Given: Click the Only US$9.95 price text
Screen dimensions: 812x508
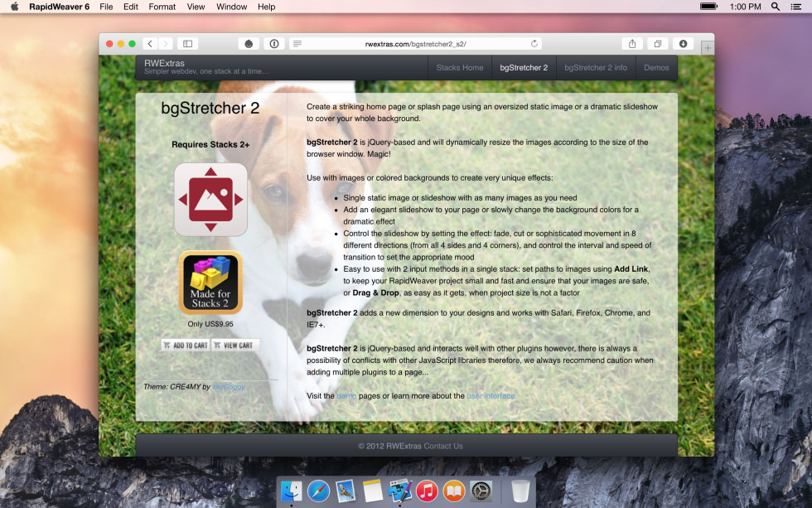Looking at the screenshot, I should 210,324.
